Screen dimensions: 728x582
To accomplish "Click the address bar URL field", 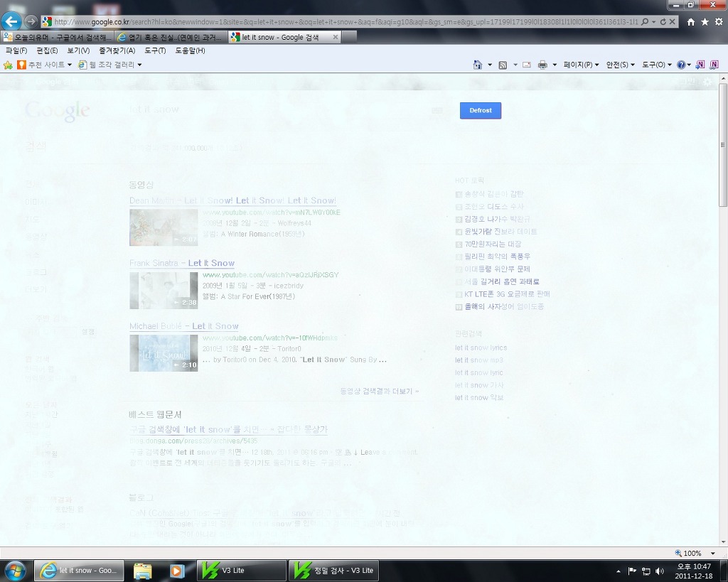I will 346,22.
